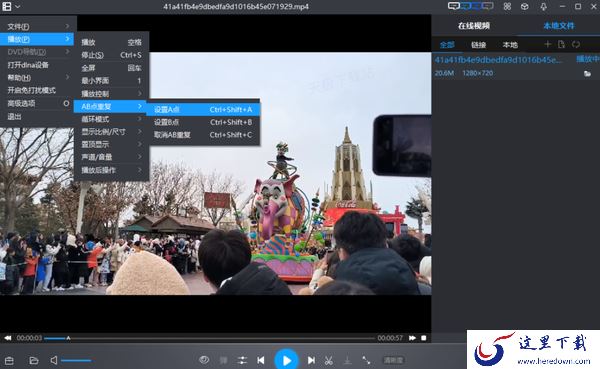Add a file with the plus icon
Screen dimensions: 600x369
tap(548, 44)
